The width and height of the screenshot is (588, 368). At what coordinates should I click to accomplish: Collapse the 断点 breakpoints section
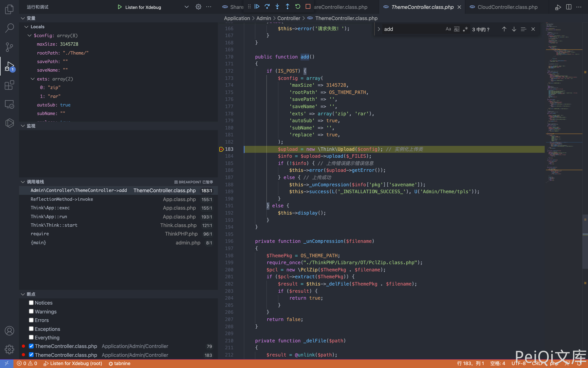coord(23,294)
